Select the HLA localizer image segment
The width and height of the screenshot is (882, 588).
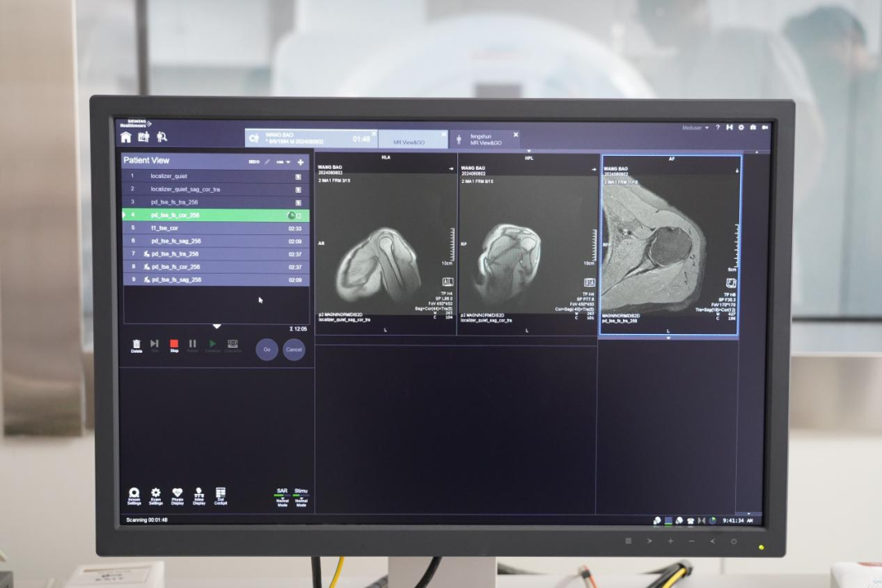(385, 243)
